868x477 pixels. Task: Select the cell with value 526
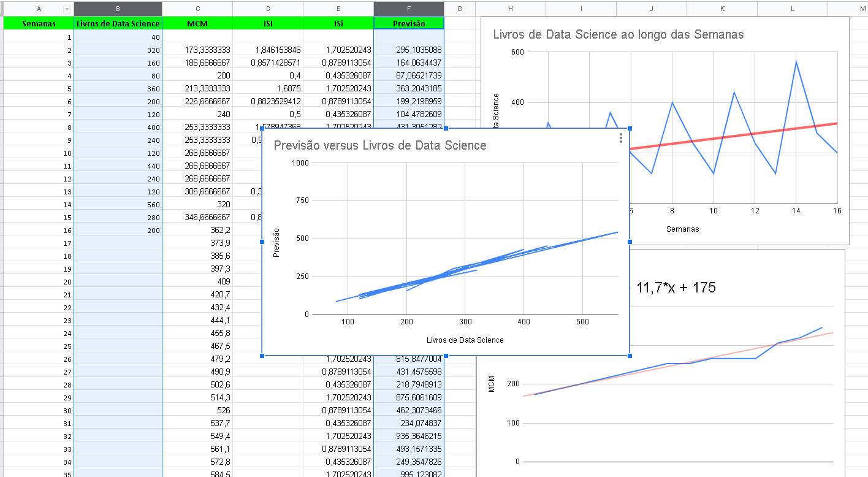197,410
